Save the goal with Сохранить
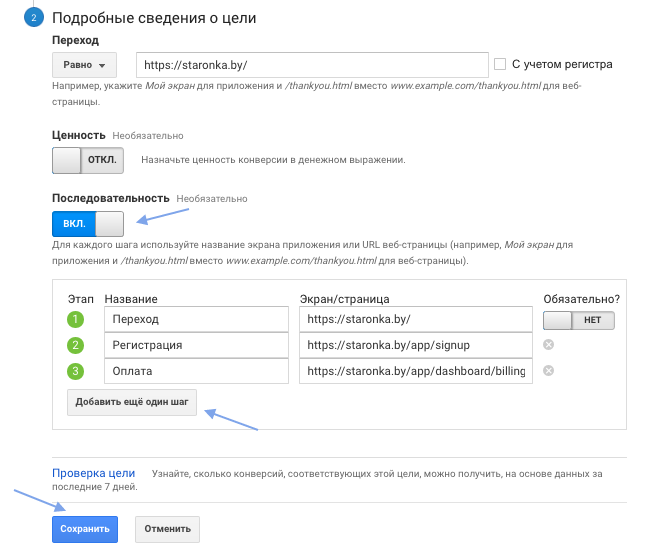 84,529
